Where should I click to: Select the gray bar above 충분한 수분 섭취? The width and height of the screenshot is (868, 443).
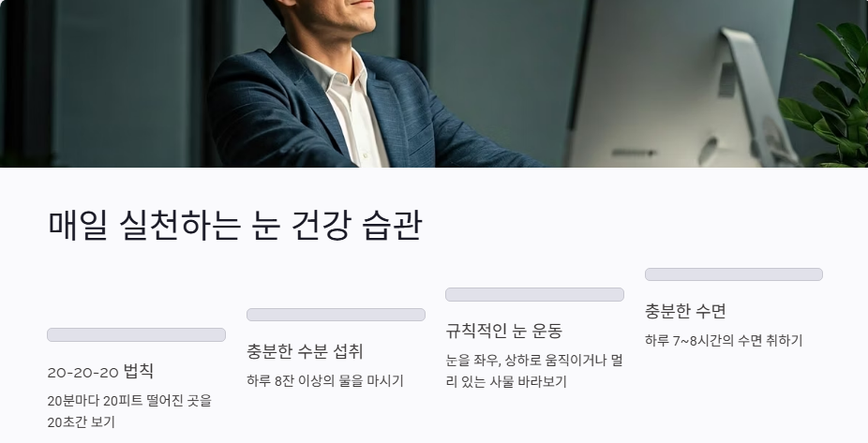(x=336, y=315)
